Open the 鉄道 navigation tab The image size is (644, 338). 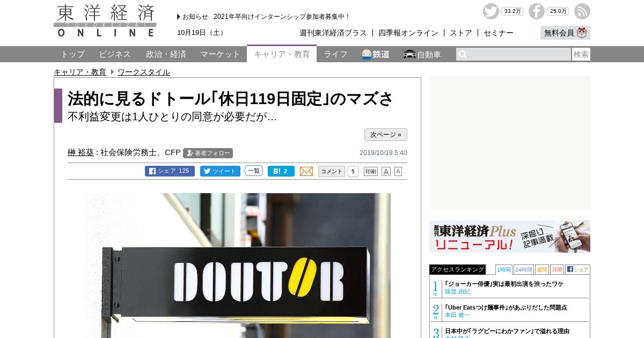coord(376,54)
